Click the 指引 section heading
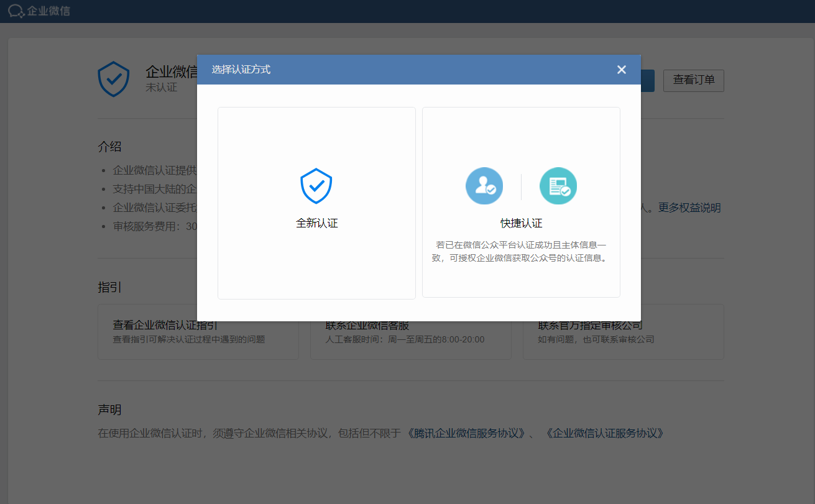Screen dimensions: 815x504 (x=109, y=287)
